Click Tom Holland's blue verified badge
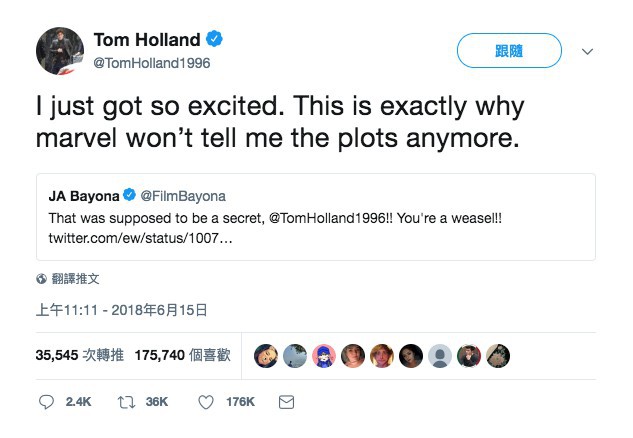Image resolution: width=633 pixels, height=438 pixels. [215, 40]
